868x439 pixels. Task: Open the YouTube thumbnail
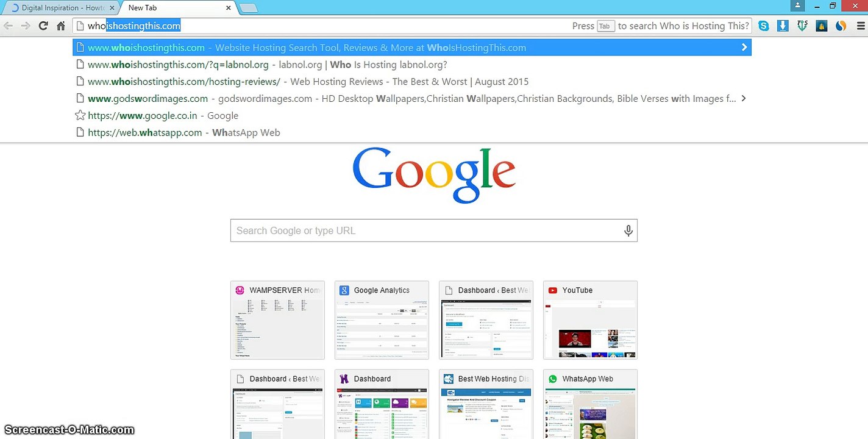590,320
